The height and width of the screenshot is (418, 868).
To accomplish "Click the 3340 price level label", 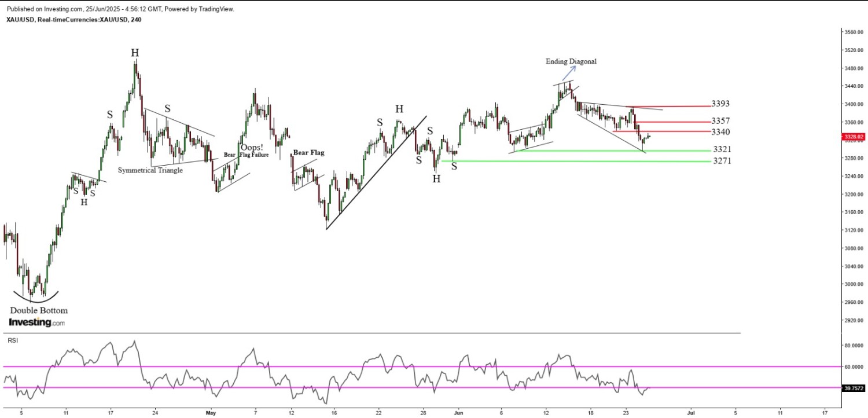I will point(720,132).
